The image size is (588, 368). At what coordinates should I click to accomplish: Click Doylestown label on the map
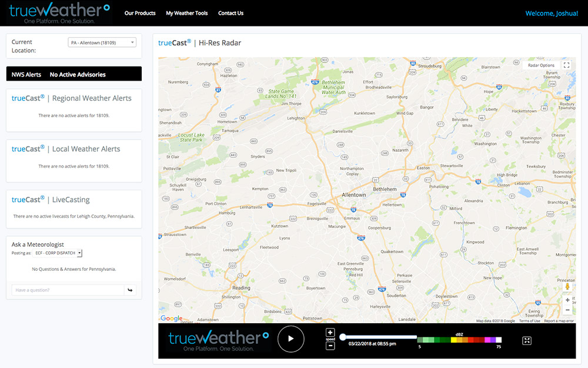click(446, 296)
